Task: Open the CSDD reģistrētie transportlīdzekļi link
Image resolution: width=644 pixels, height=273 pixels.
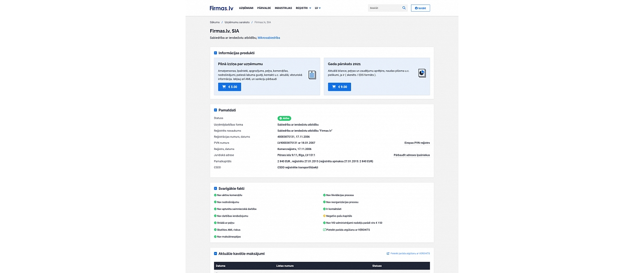Action: (297, 167)
